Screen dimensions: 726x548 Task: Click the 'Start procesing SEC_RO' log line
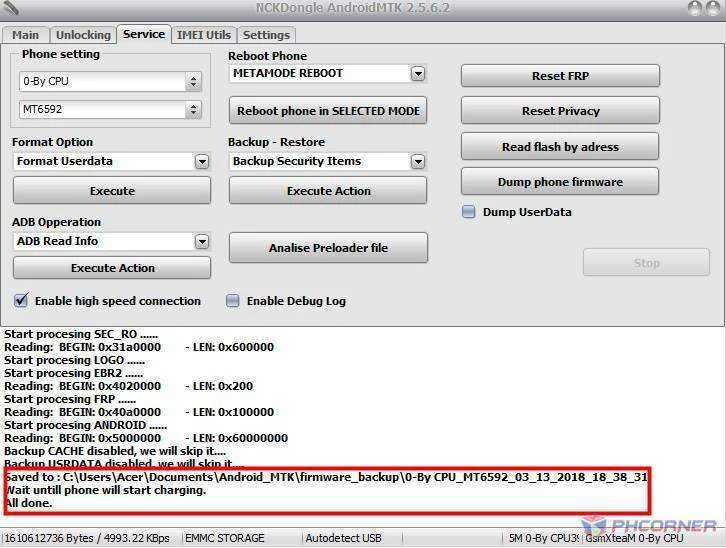(81, 334)
